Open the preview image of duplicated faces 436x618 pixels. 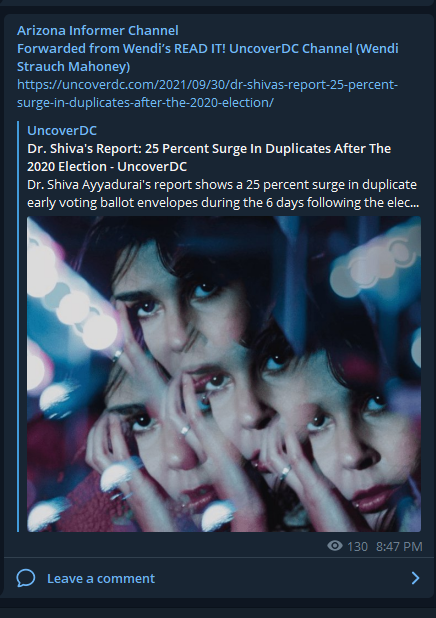click(x=224, y=374)
